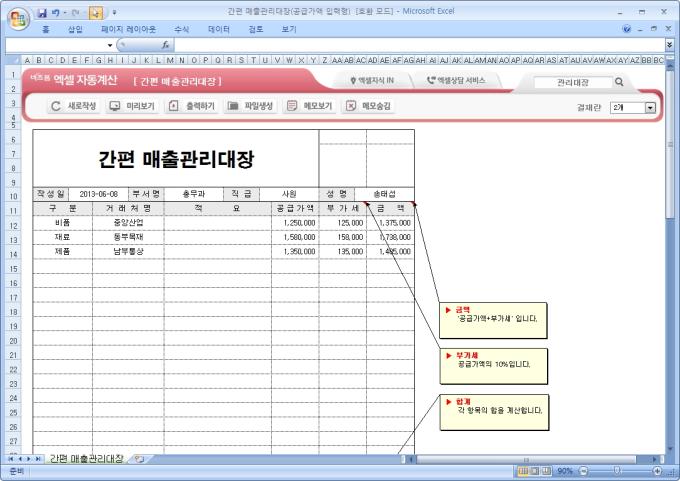
Task: Select the 공급가액 column header cell
Action: click(x=295, y=208)
